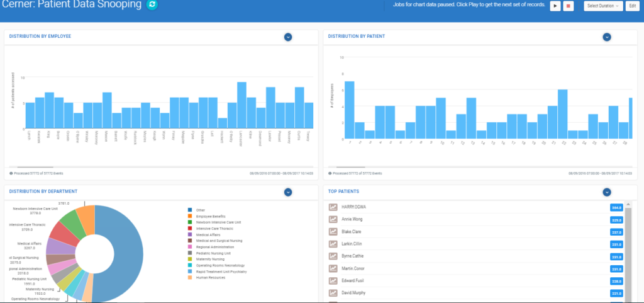Select the Byrne.Cathie patient entry
Screen dimensions: 644x303
click(352, 256)
